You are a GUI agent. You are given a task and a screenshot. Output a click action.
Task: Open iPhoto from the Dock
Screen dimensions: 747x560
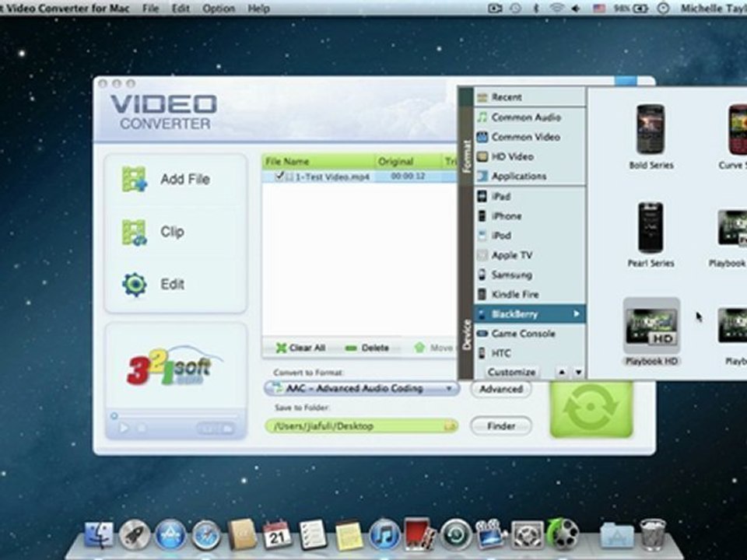tap(491, 535)
